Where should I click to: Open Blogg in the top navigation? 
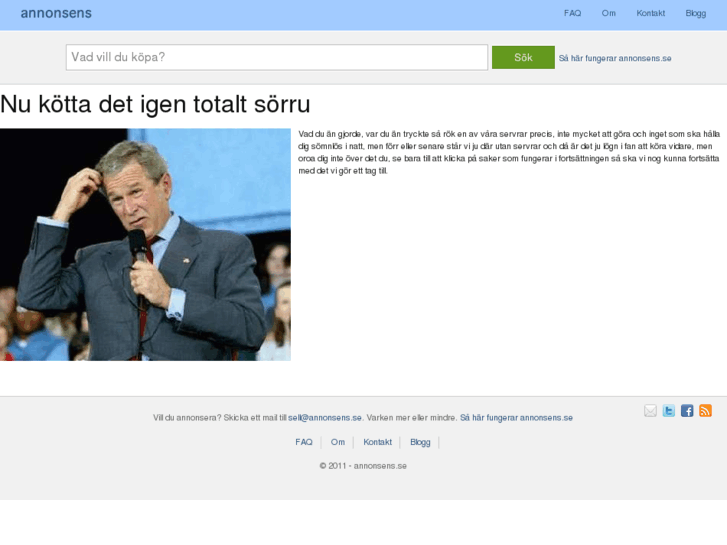pos(695,13)
